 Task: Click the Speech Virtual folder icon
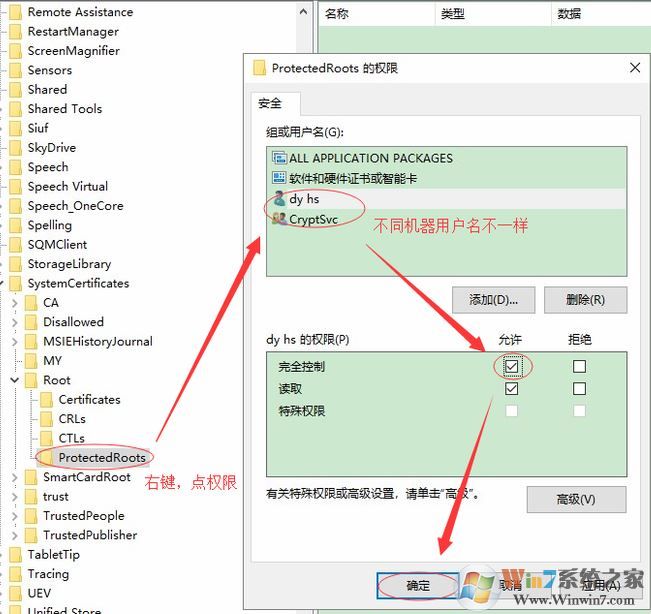click(15, 186)
